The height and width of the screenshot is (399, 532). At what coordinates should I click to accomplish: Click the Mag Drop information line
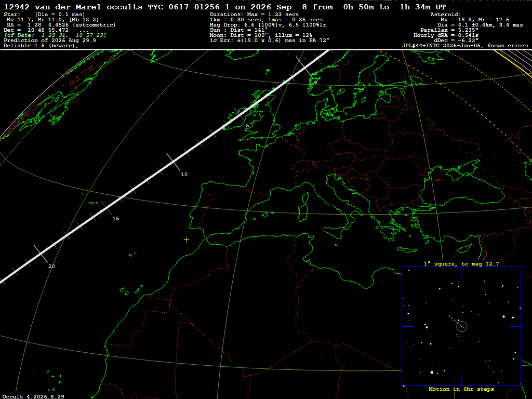[268, 25]
